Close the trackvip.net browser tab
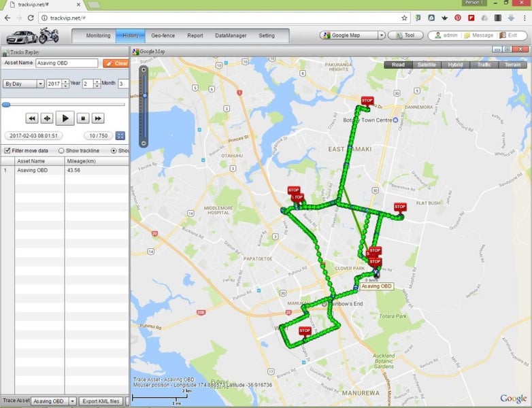Screen dimensions: 532x408 point(79,5)
